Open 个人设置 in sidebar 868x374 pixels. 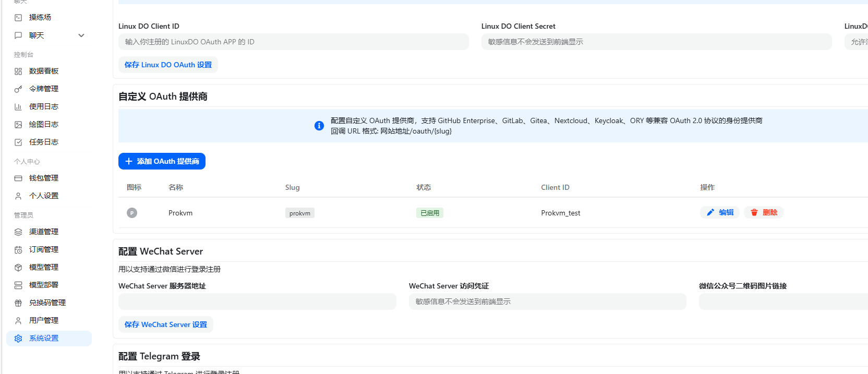[x=44, y=196]
